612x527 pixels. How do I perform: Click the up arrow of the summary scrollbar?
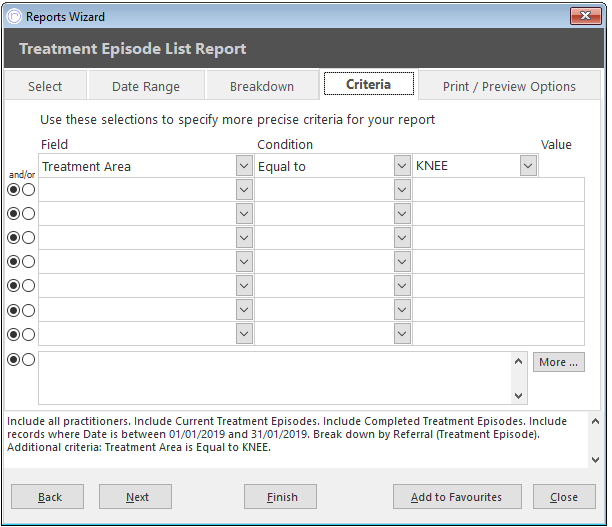(x=595, y=421)
